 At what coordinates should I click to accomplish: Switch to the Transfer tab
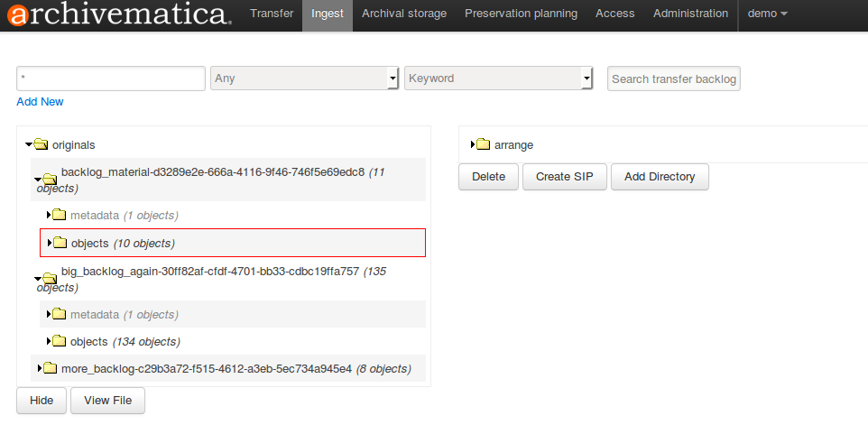tap(271, 14)
